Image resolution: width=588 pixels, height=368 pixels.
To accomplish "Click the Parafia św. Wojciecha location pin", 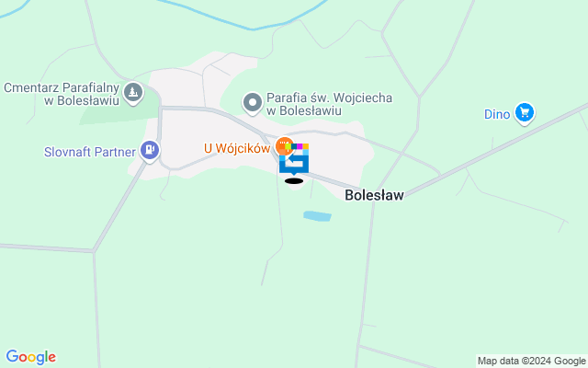I will coord(253,104).
